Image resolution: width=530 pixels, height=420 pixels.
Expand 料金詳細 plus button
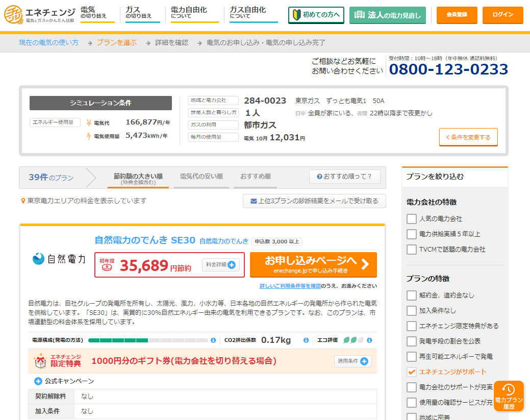(221, 265)
